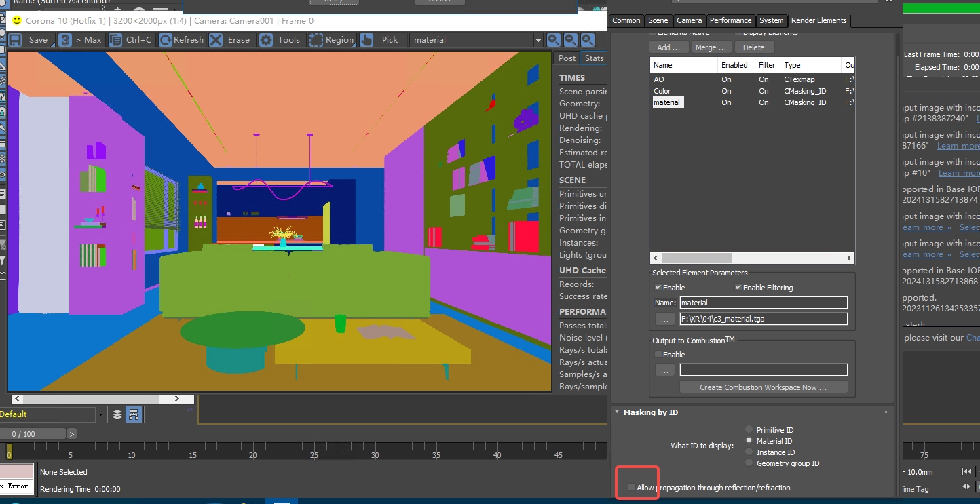980x504 pixels.
Task: Open the Tools gear icon
Action: (266, 40)
